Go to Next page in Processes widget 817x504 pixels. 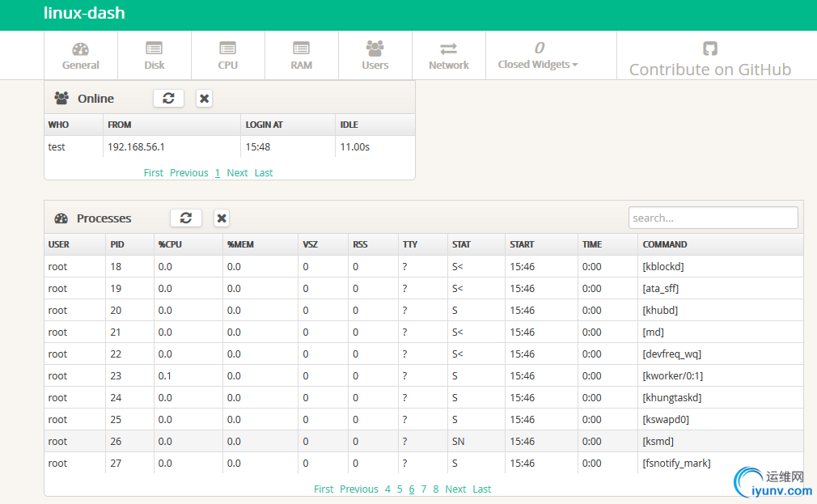[455, 489]
